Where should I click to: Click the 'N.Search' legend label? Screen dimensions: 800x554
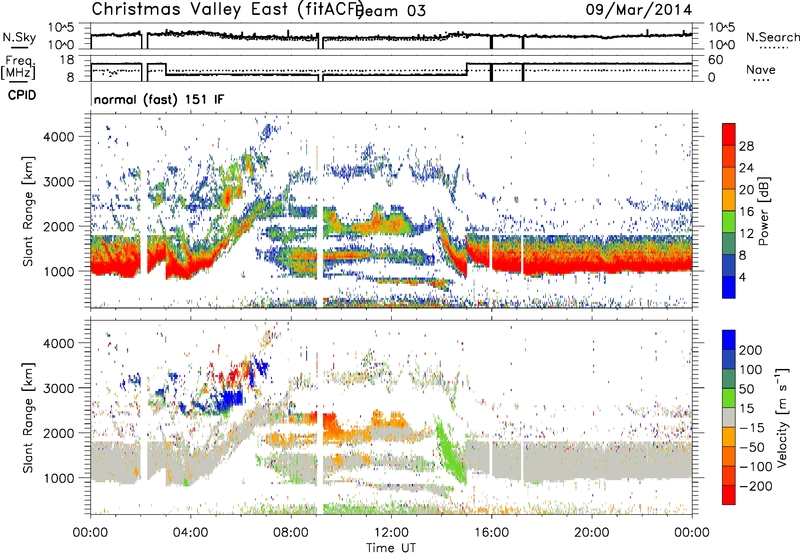coord(772,37)
